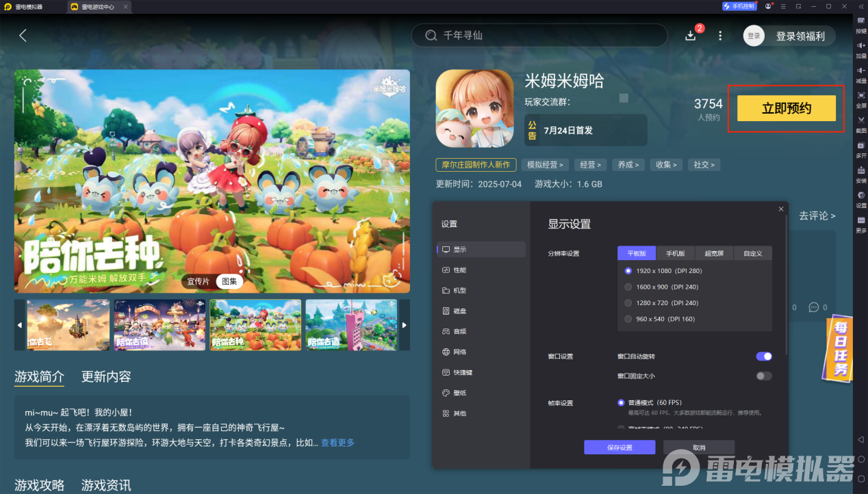Close the settings dialog with X
Screen dimensions: 868x494
coord(781,209)
